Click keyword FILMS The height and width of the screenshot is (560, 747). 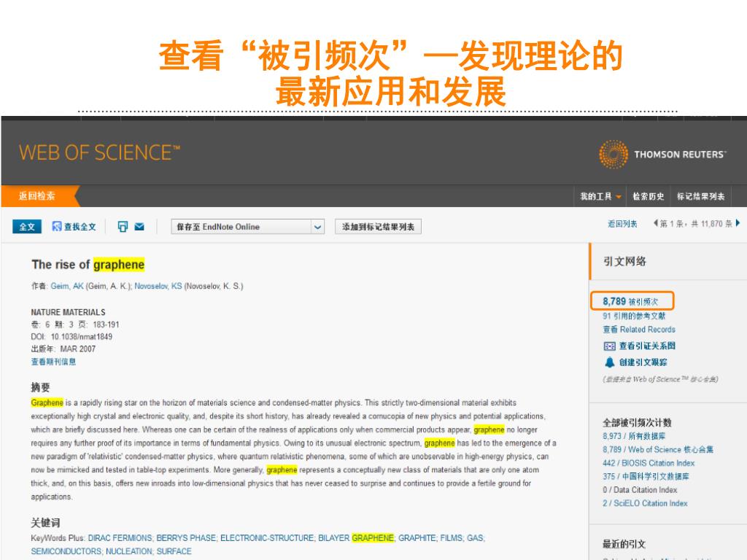(x=451, y=538)
